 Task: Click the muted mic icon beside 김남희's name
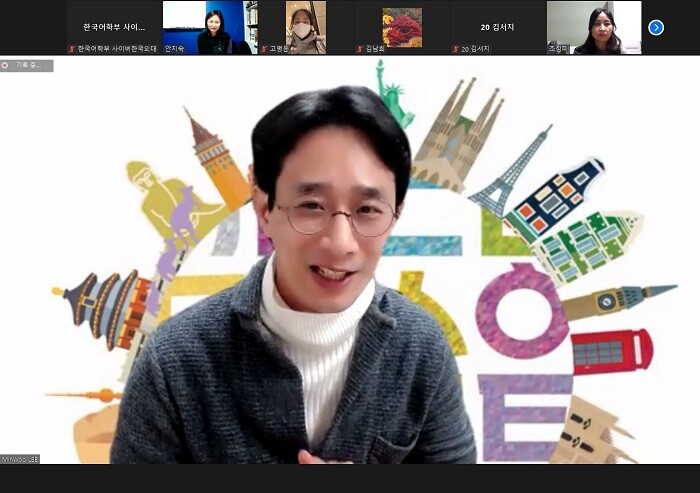pos(360,49)
